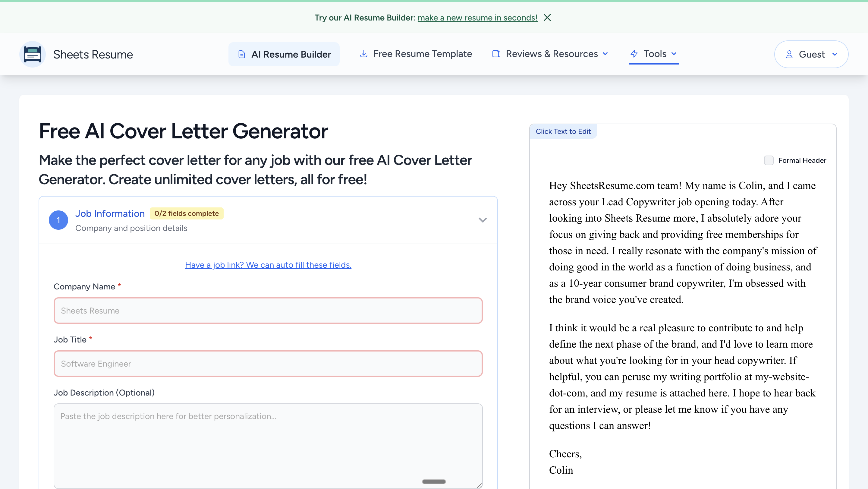Click the auto fill job link text
This screenshot has height=489, width=868.
pos(268,265)
